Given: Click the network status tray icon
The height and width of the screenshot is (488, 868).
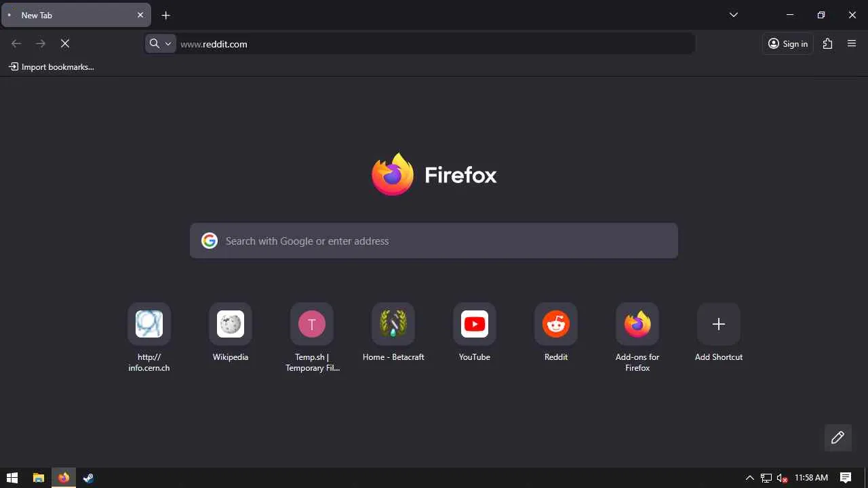Looking at the screenshot, I should [x=766, y=478].
